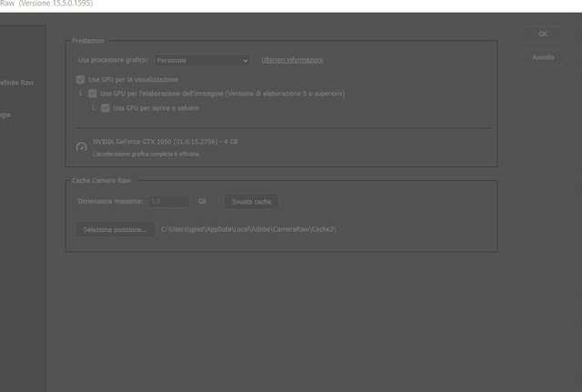Cancel the dialog with Annulla
The height and width of the screenshot is (392, 582).
pyautogui.click(x=543, y=57)
